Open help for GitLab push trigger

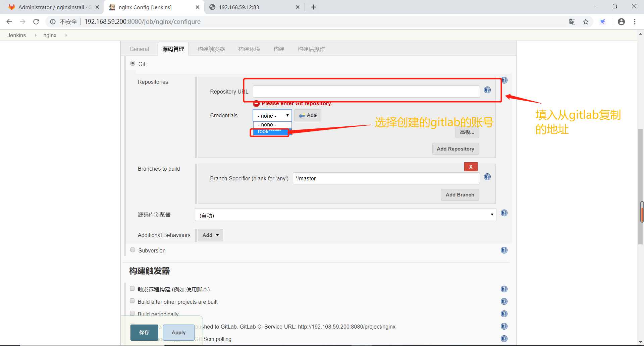(x=504, y=326)
